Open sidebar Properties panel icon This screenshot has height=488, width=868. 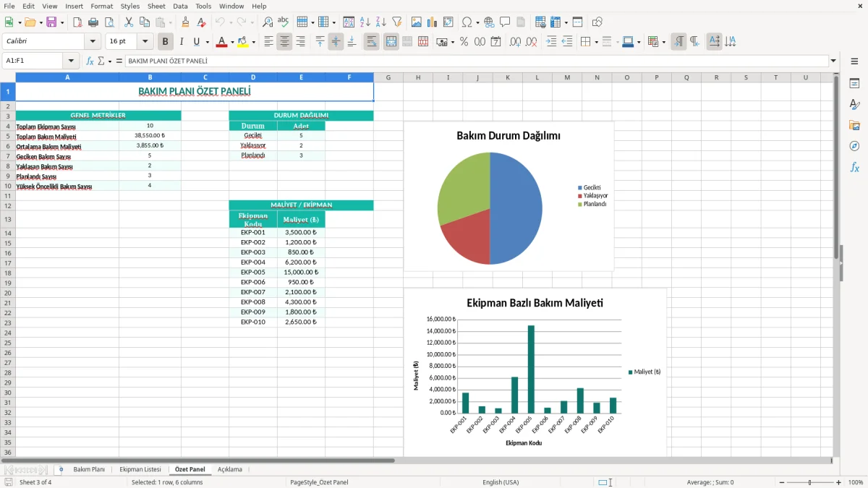tap(854, 84)
